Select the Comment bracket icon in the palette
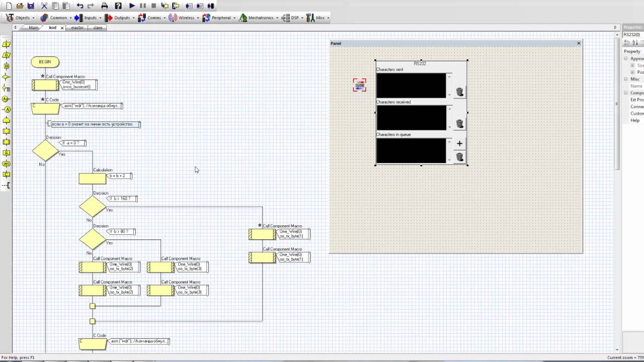644x362 pixels. click(x=7, y=186)
